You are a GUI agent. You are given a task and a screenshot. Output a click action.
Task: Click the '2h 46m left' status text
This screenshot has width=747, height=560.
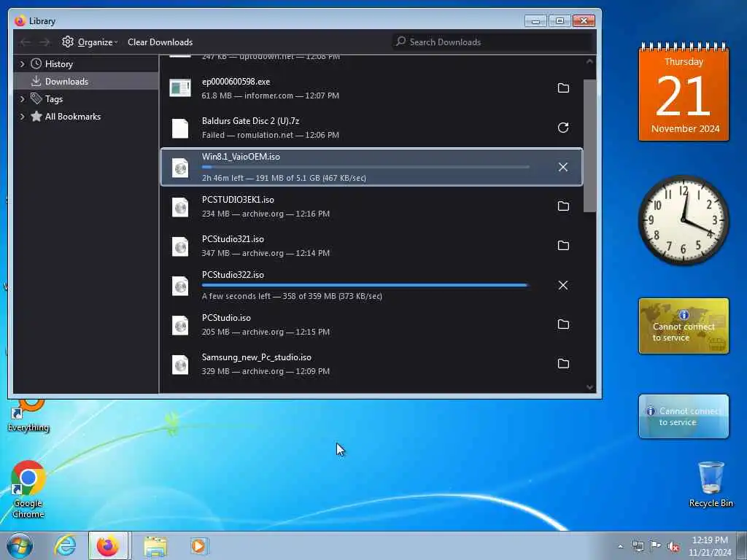pyautogui.click(x=222, y=178)
